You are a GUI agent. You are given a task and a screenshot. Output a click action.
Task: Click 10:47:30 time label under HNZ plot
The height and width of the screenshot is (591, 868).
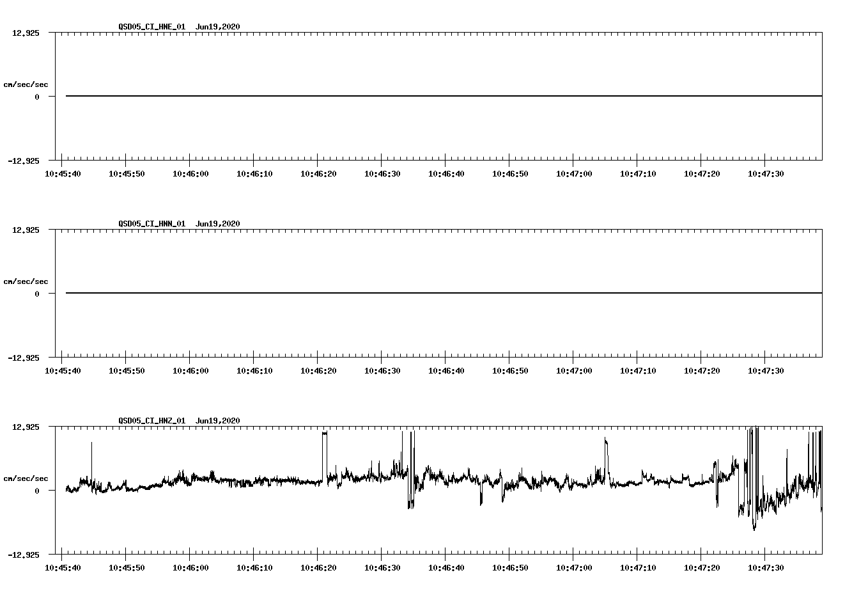(766, 568)
